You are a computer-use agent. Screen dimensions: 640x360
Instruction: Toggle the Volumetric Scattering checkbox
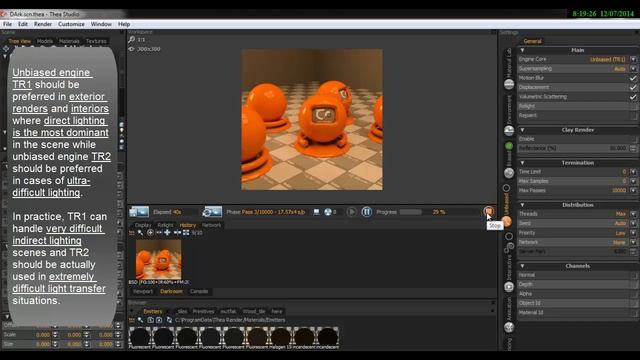633,97
